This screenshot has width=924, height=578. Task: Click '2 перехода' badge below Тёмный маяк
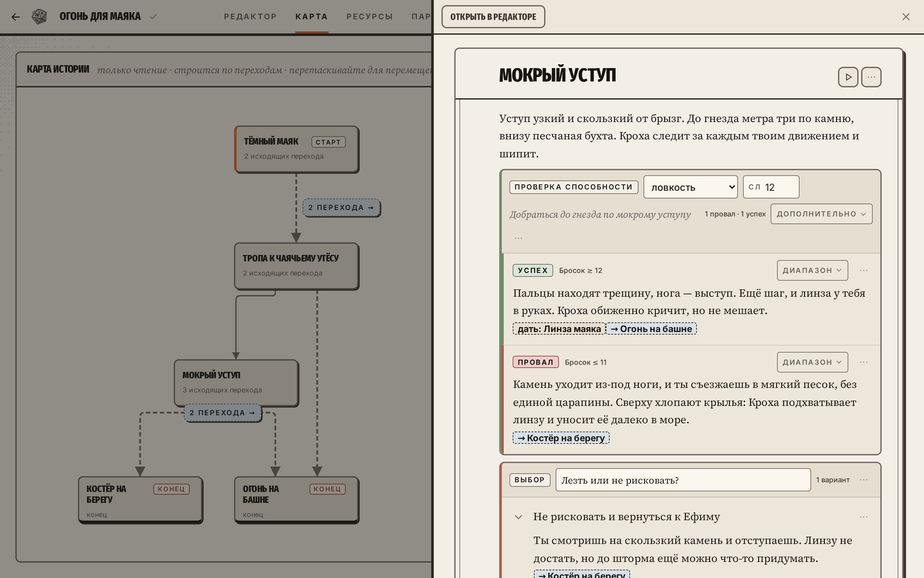(341, 207)
